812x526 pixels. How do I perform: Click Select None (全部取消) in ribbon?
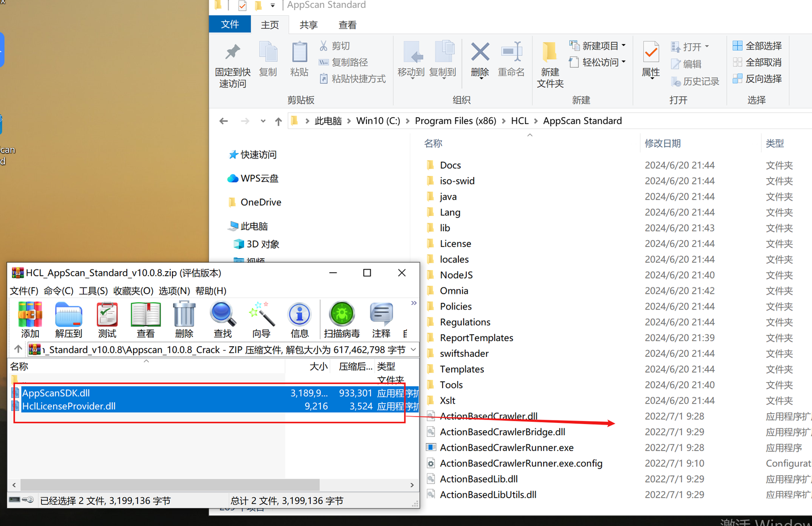(x=757, y=62)
